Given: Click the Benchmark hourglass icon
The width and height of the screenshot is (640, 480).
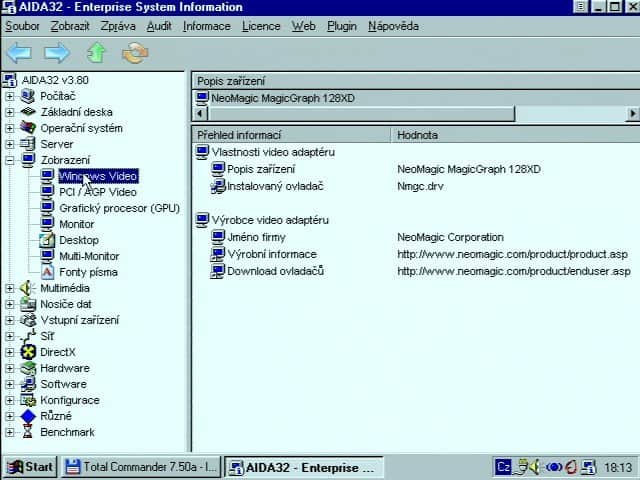Looking at the screenshot, I should click(x=28, y=432).
